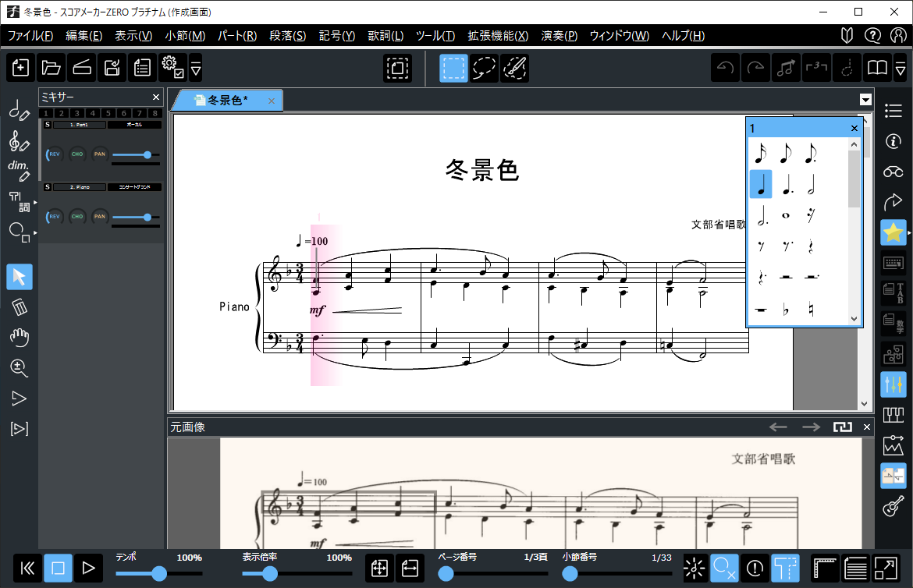Open the ファイル(F) menu
Screen dimensions: 913x588
click(x=30, y=36)
